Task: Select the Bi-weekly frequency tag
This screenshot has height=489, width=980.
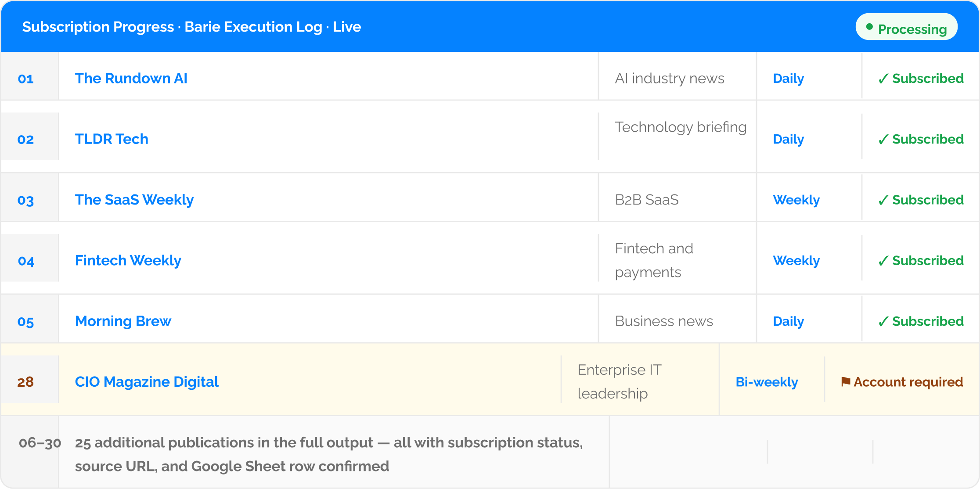Action: point(767,382)
